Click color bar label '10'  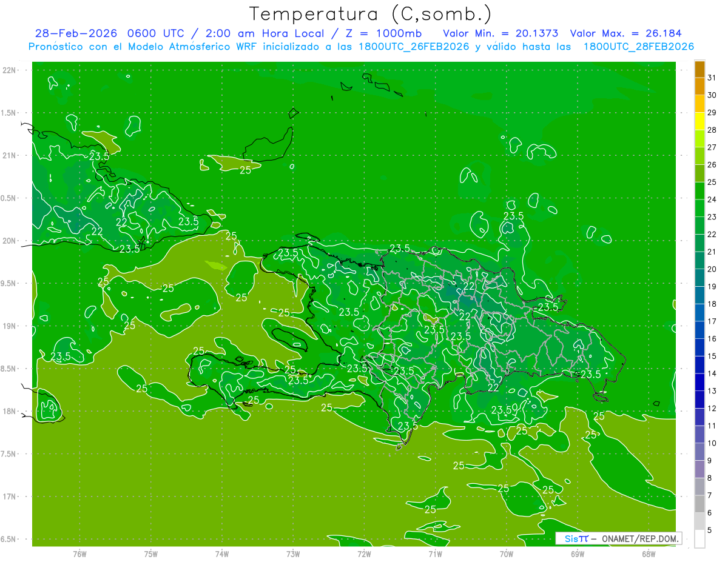[712, 443]
